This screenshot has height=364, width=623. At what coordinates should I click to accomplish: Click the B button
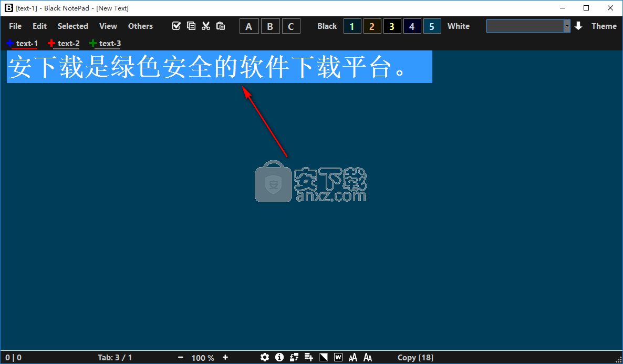point(270,26)
